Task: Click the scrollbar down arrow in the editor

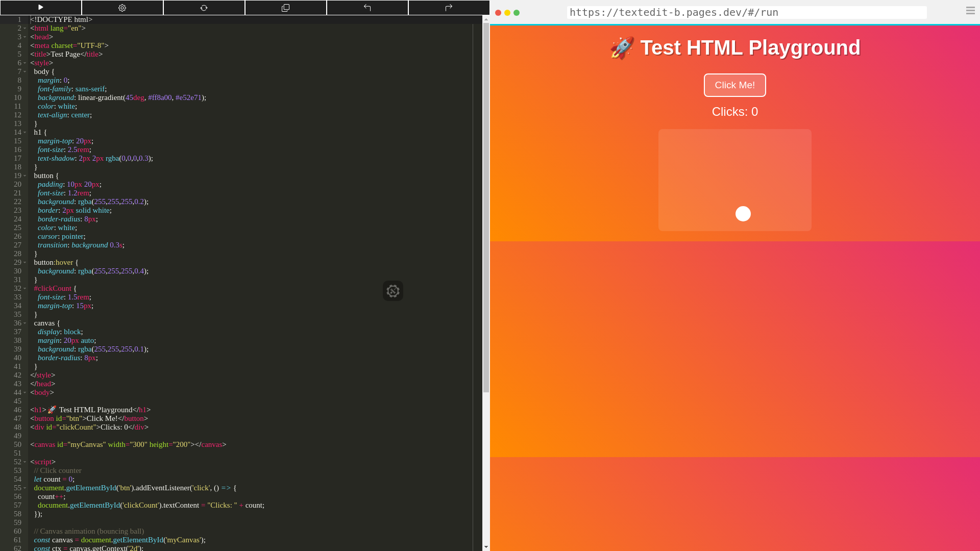Action: point(486,547)
